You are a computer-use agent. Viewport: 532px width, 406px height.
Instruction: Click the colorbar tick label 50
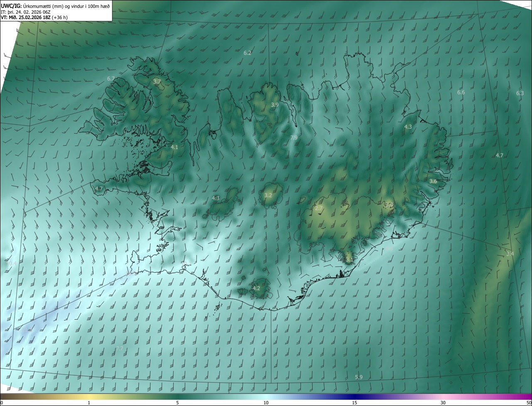point(529,403)
